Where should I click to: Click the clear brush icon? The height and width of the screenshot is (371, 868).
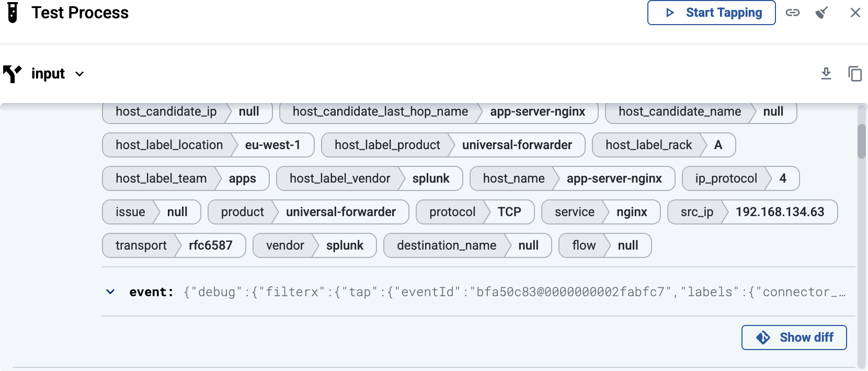(822, 13)
